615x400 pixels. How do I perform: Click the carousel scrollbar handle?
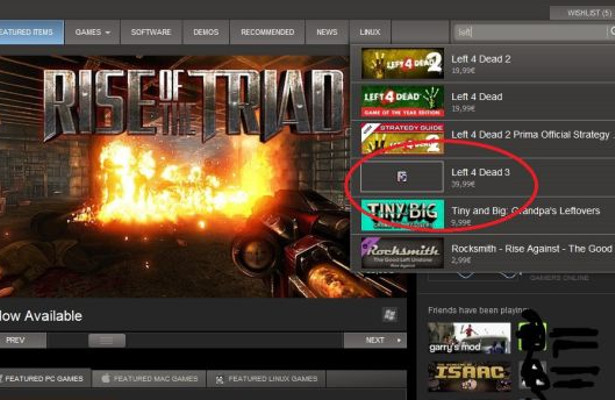click(106, 340)
